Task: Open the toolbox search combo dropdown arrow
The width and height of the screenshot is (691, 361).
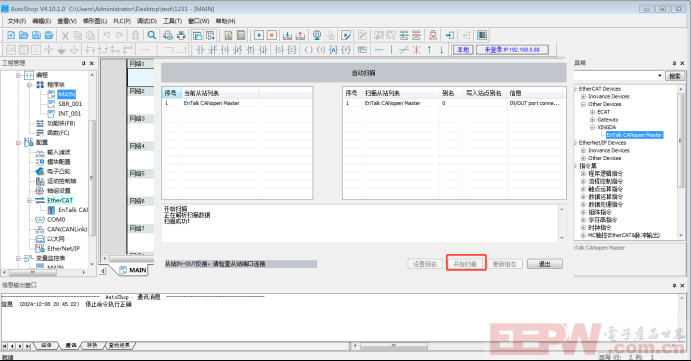Action: (x=660, y=76)
